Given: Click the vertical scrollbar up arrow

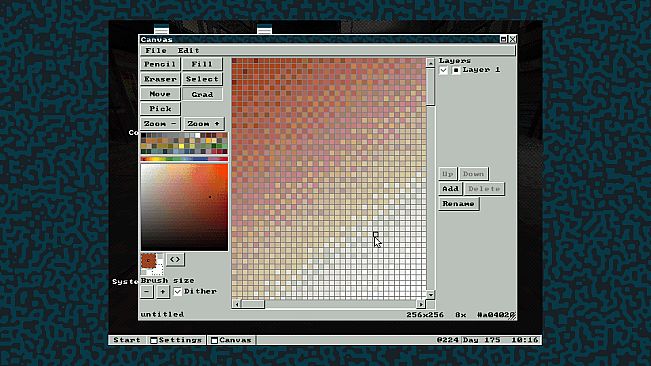Looking at the screenshot, I should pyautogui.click(x=431, y=63).
